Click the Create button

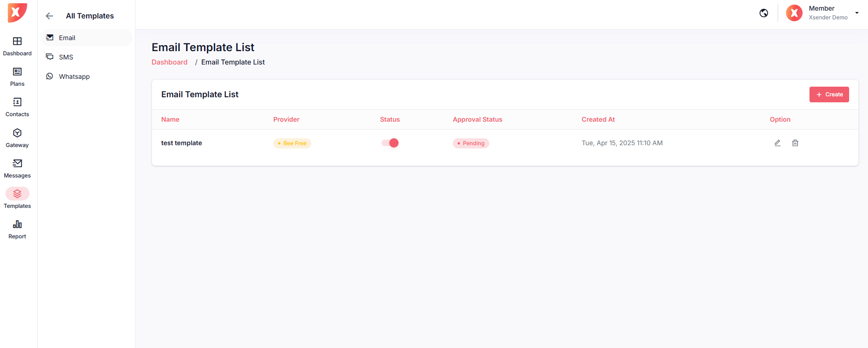coord(829,94)
